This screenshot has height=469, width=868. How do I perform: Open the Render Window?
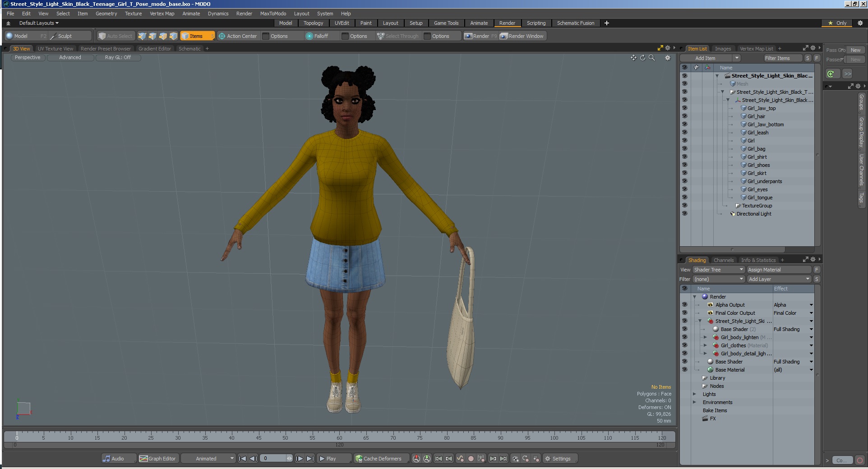pyautogui.click(x=523, y=36)
